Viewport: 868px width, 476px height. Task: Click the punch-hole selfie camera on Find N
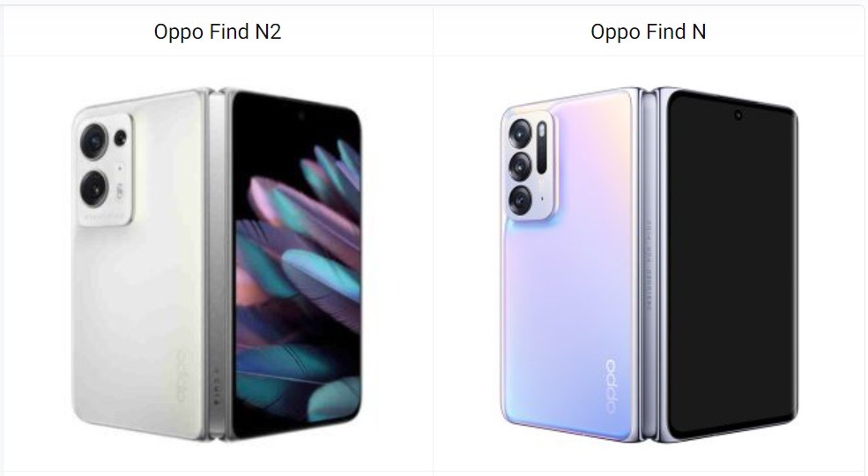pos(738,115)
